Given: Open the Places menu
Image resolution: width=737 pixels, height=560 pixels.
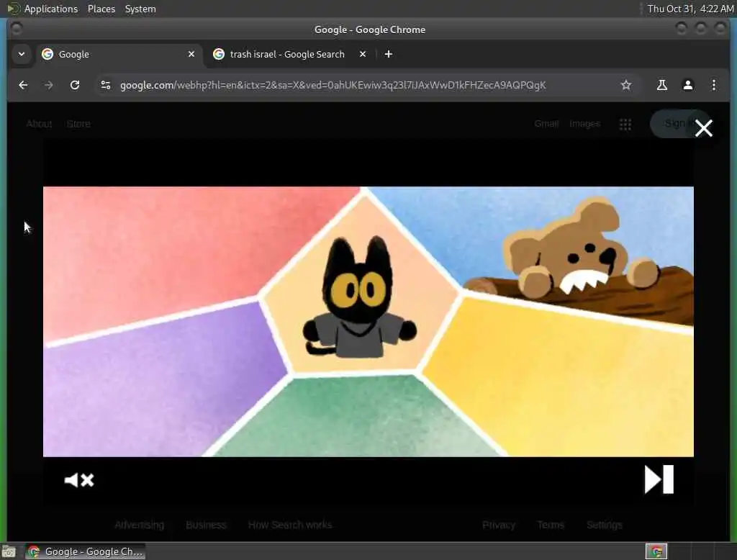Looking at the screenshot, I should coord(101,9).
